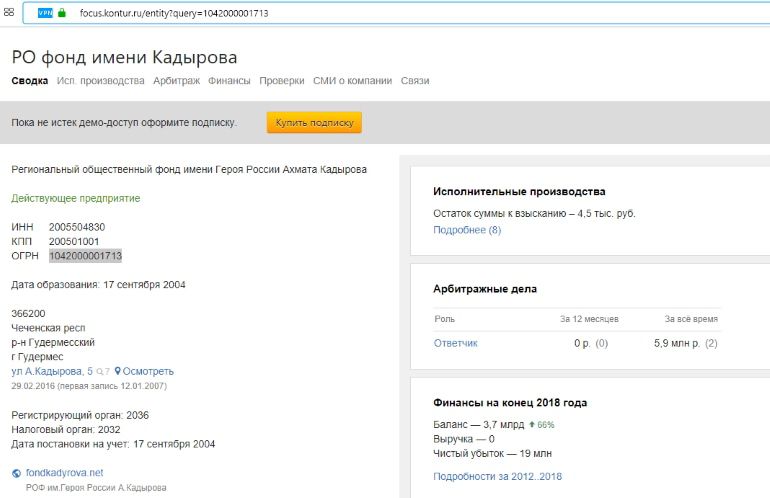Open the browser speed dial grid icon

9,13
